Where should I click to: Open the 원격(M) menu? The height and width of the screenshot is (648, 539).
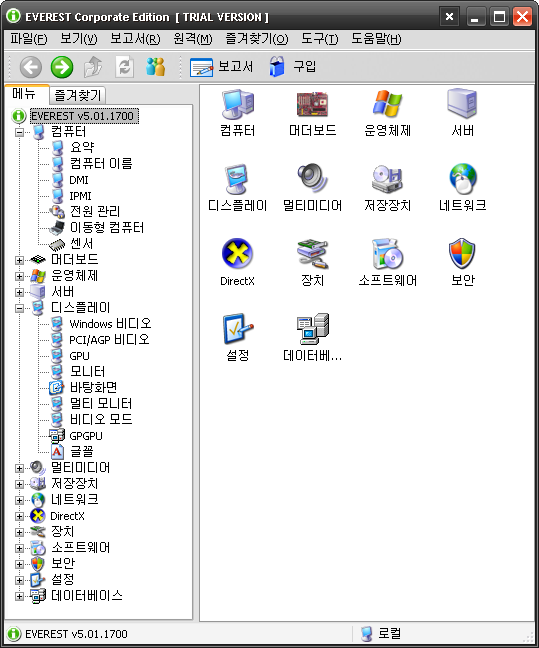coord(193,39)
